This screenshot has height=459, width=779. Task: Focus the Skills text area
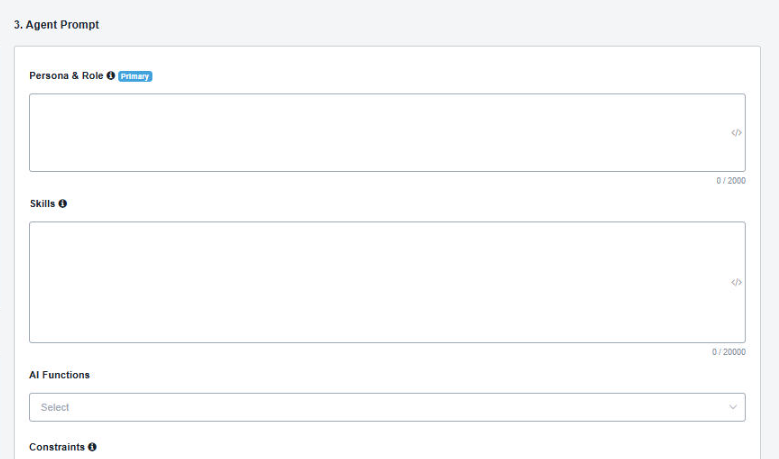(380, 282)
